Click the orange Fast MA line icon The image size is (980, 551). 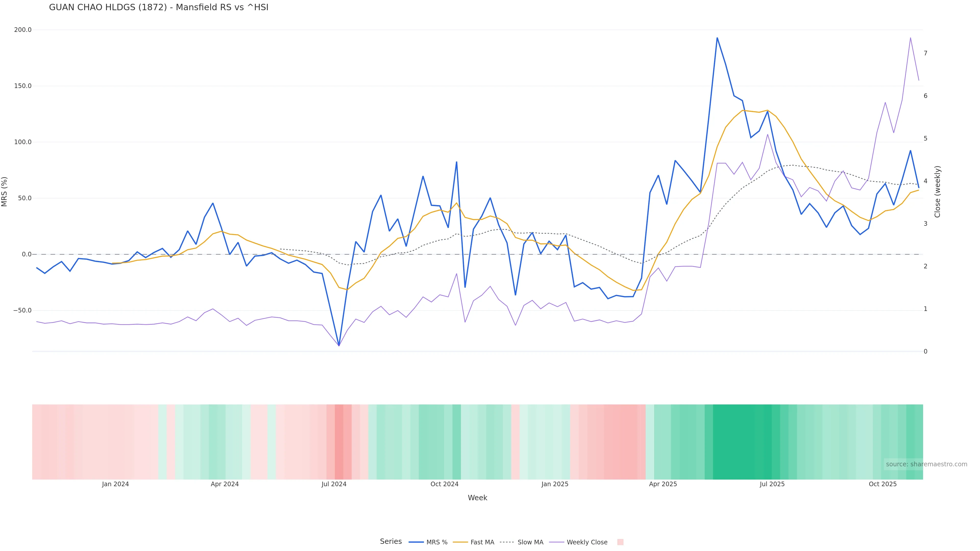(x=460, y=542)
